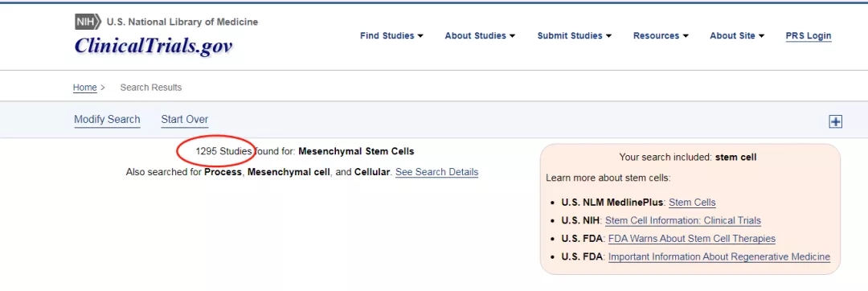Select the Start Over link

pyautogui.click(x=184, y=120)
